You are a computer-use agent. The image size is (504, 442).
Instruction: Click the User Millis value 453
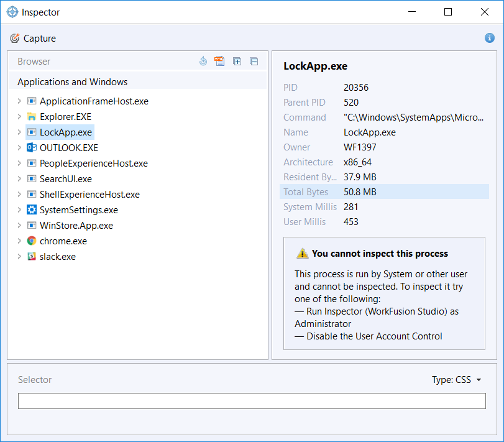(x=351, y=222)
